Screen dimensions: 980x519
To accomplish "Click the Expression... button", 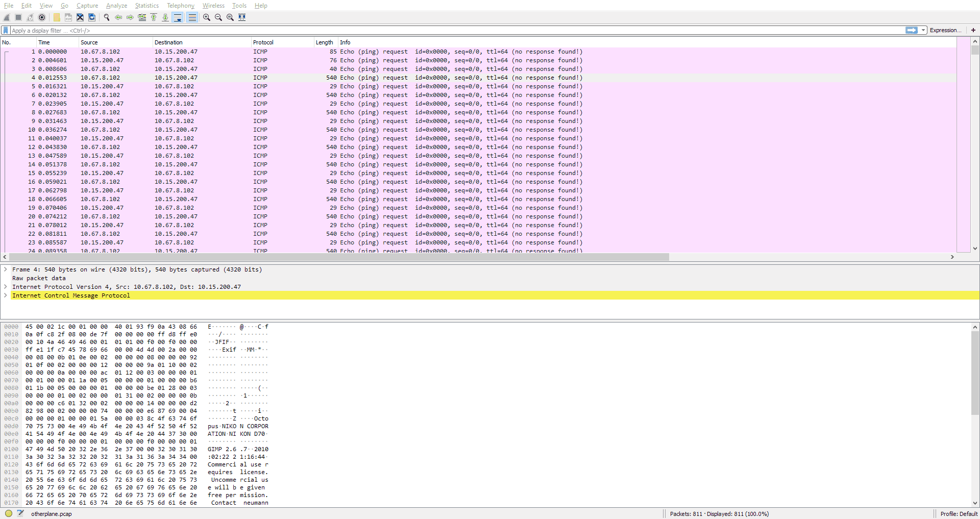I will pos(945,31).
